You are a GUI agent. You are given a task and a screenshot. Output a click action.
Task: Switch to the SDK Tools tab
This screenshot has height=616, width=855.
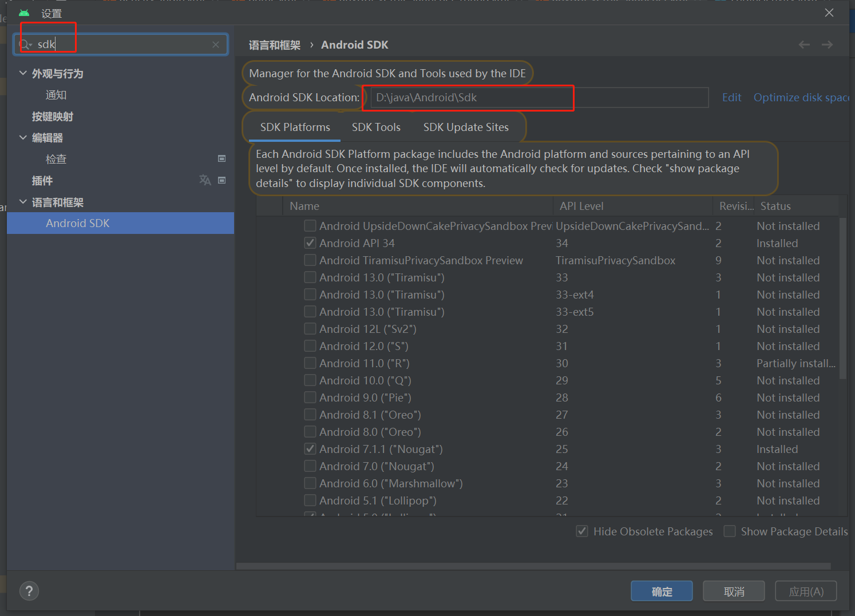click(376, 127)
